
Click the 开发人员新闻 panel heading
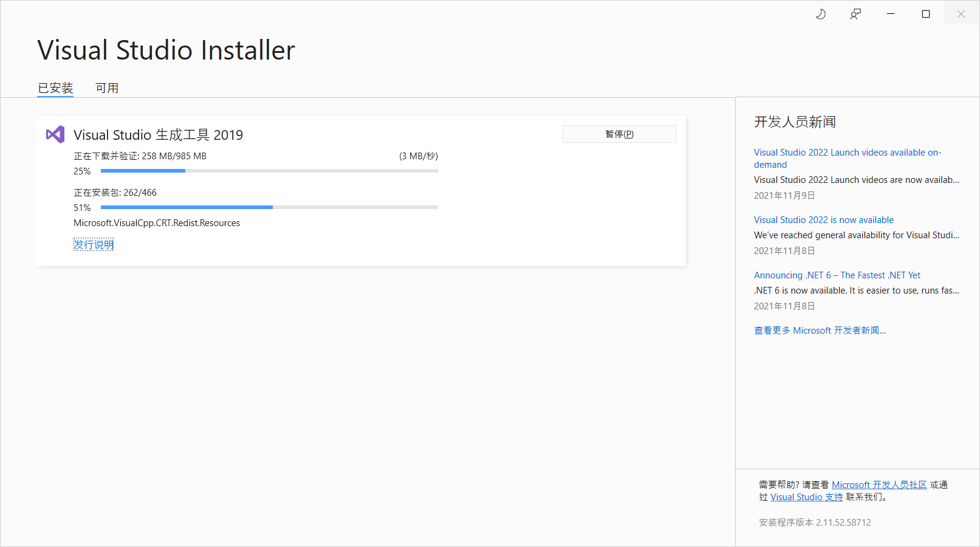click(795, 122)
